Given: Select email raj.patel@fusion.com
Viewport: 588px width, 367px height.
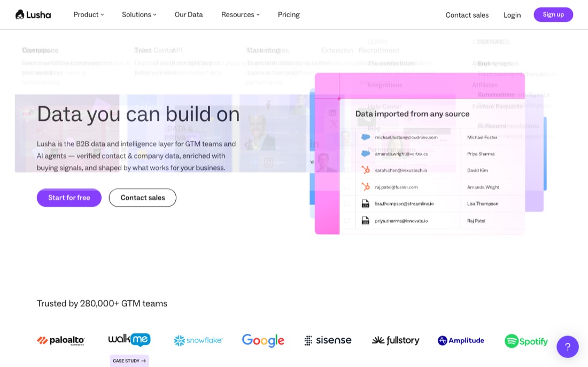Looking at the screenshot, I should 396,186.
